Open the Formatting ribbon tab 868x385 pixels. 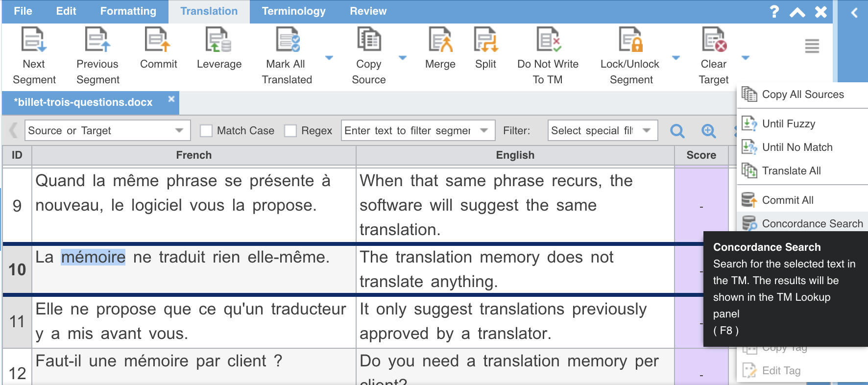coord(128,11)
